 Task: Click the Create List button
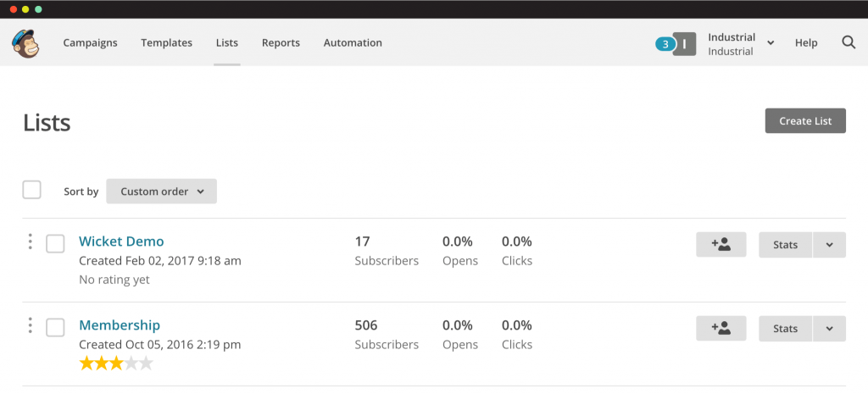(x=805, y=120)
